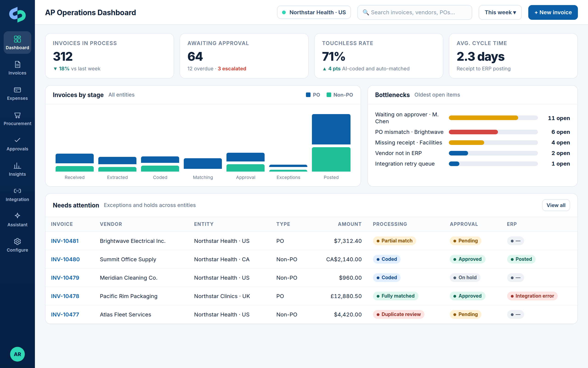The image size is (588, 368).
Task: Open the Expenses card icon
Action: [17, 90]
